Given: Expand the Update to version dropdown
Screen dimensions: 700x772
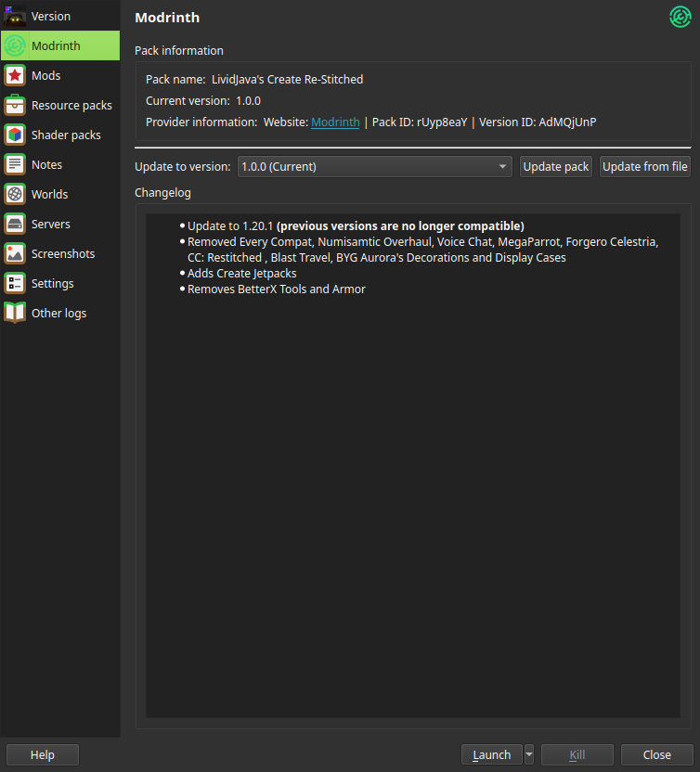Looking at the screenshot, I should pyautogui.click(x=375, y=167).
